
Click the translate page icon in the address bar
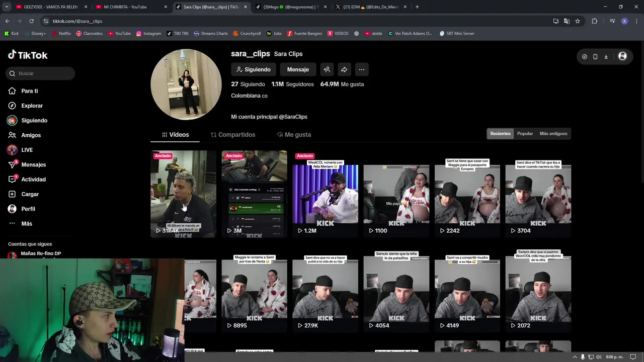click(567, 21)
